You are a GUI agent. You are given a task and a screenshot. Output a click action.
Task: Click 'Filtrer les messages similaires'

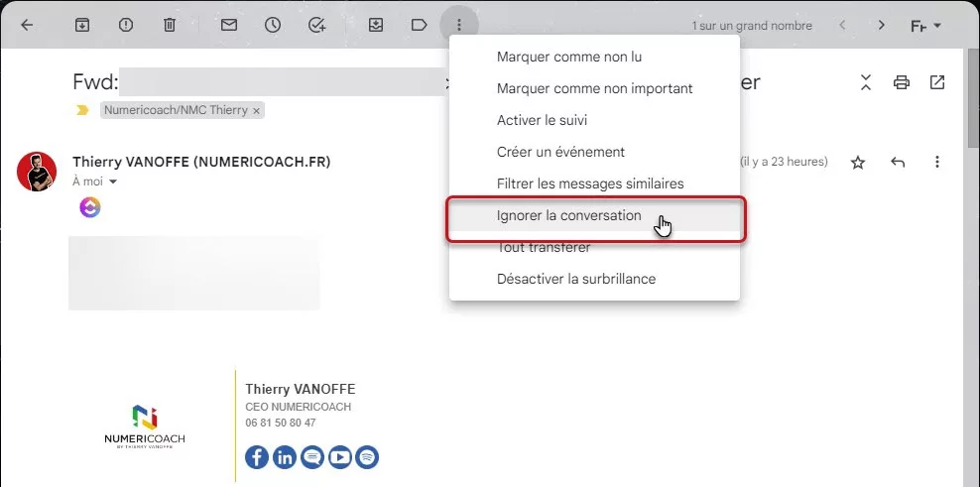pos(589,183)
